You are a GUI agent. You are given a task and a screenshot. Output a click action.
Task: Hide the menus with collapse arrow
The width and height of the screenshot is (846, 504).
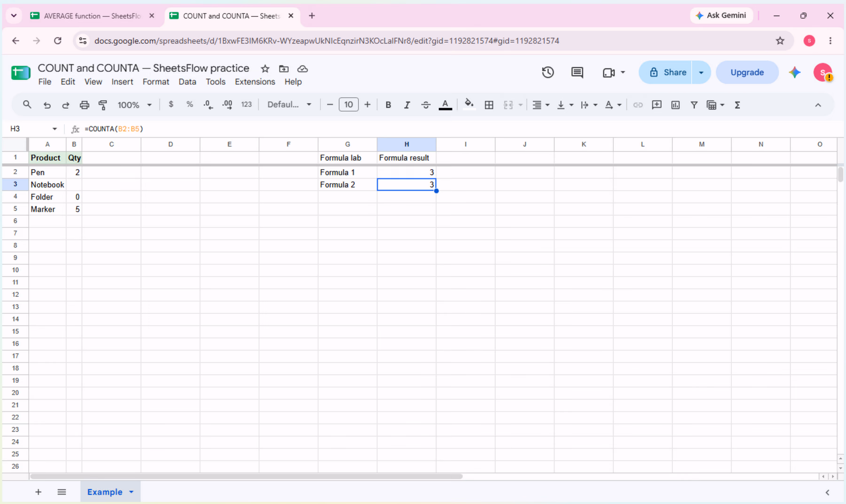click(818, 105)
